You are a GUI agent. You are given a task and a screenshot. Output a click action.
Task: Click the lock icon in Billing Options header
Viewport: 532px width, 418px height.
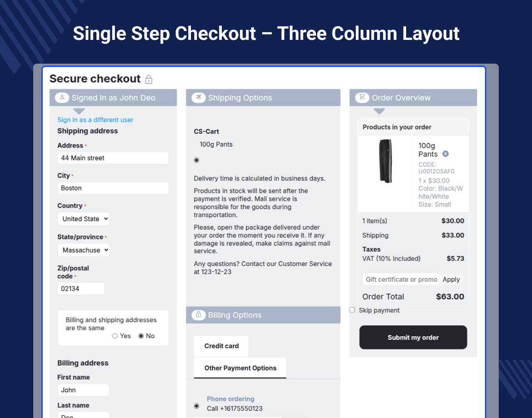199,315
